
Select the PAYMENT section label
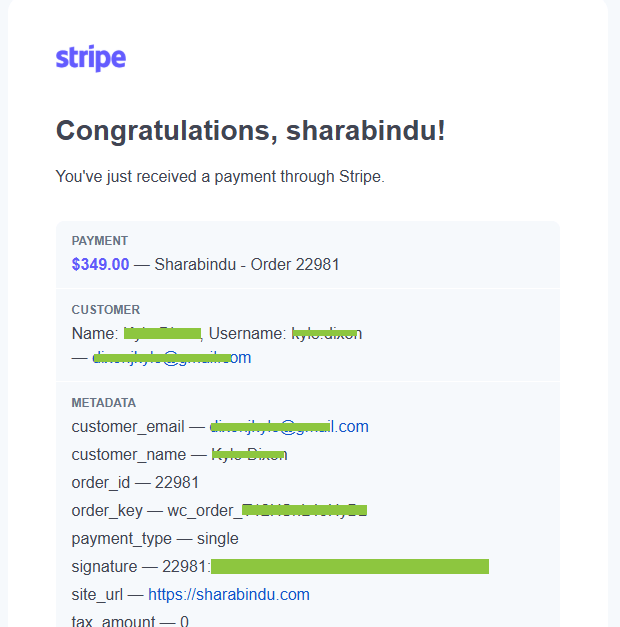coord(100,241)
